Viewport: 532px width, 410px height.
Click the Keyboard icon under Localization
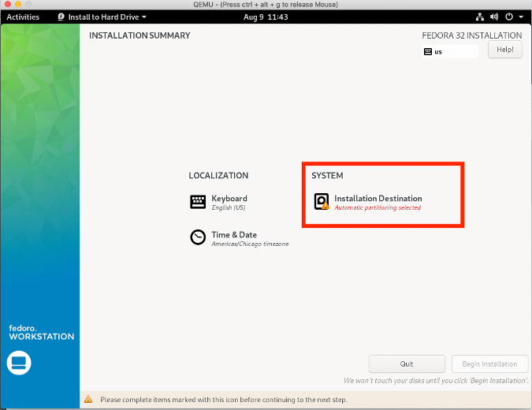pyautogui.click(x=198, y=202)
